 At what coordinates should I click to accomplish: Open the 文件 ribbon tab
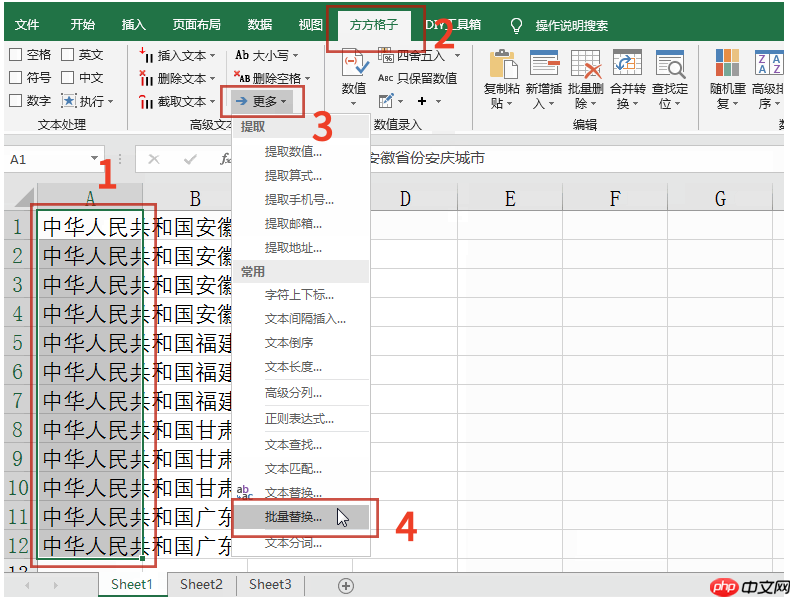(27, 25)
